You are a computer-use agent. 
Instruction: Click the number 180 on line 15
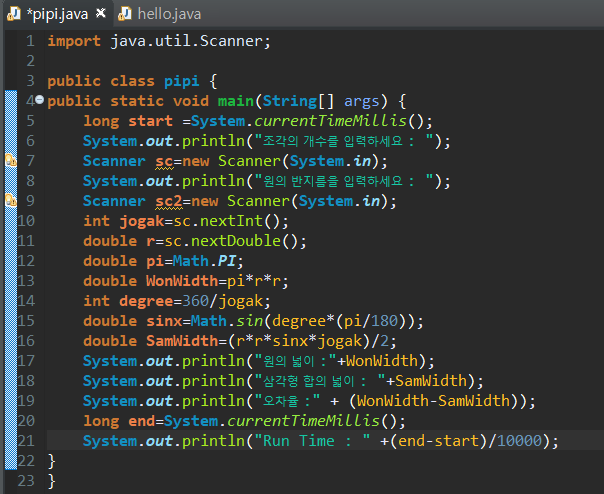[384, 321]
